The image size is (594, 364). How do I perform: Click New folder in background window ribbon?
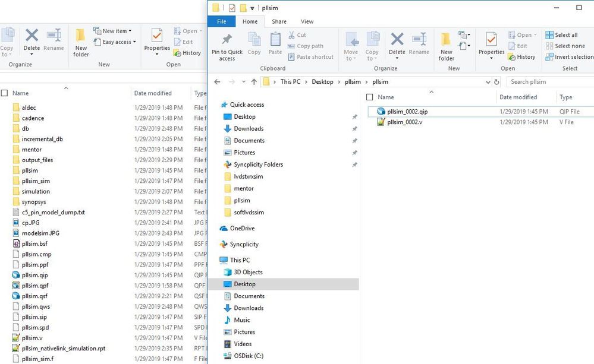(x=81, y=43)
